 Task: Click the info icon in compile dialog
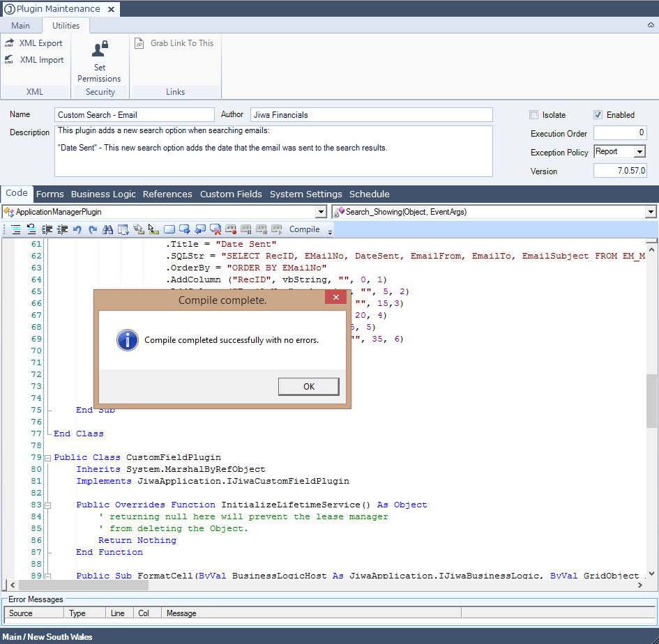[127, 340]
